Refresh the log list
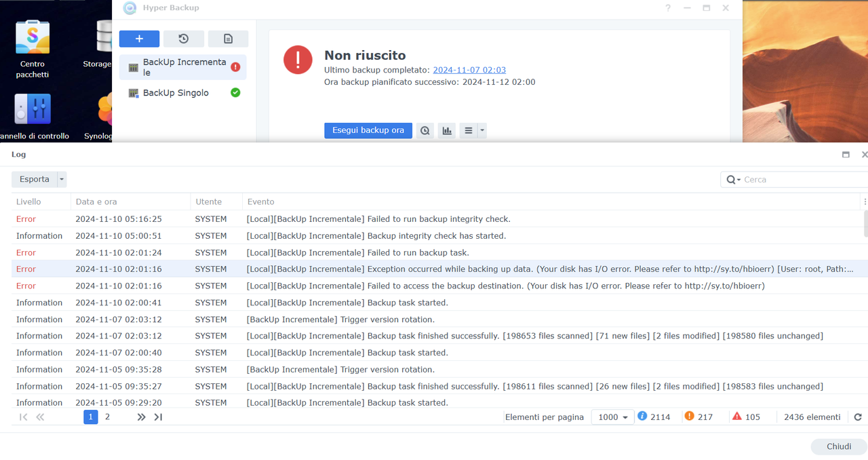The height and width of the screenshot is (460, 868). tap(858, 417)
